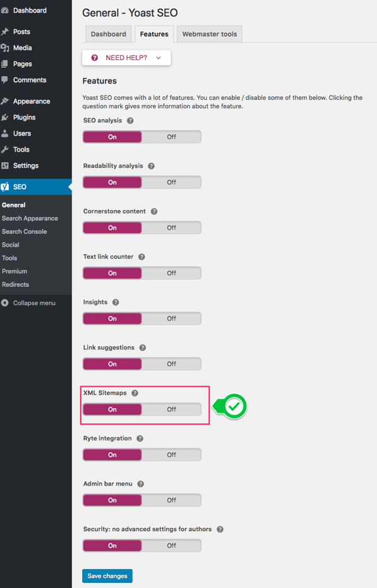Go to Redirects in SEO submenu

coord(15,284)
